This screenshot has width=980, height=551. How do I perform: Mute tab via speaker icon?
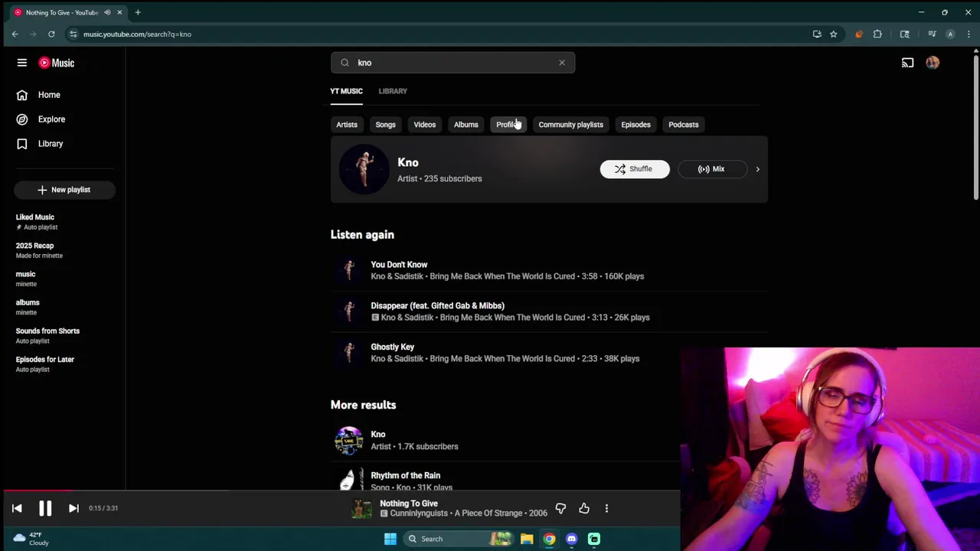[107, 12]
